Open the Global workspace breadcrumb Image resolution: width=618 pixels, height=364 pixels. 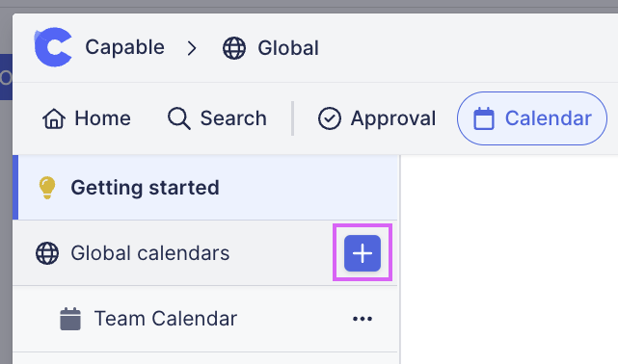[x=288, y=48]
